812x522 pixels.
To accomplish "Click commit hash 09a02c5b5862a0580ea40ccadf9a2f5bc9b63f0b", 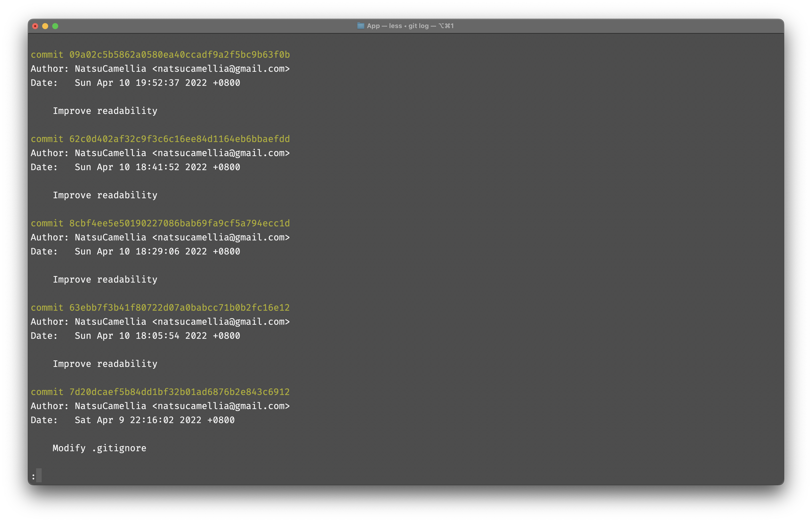I will 180,54.
